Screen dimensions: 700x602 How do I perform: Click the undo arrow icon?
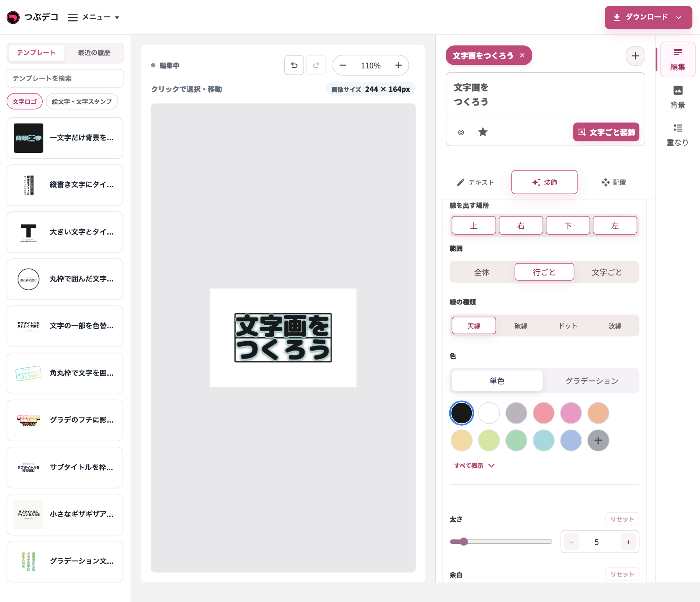point(294,65)
